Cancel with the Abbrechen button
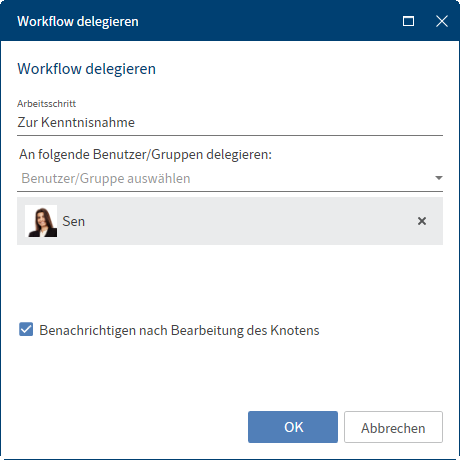This screenshot has width=460, height=460. point(393,427)
